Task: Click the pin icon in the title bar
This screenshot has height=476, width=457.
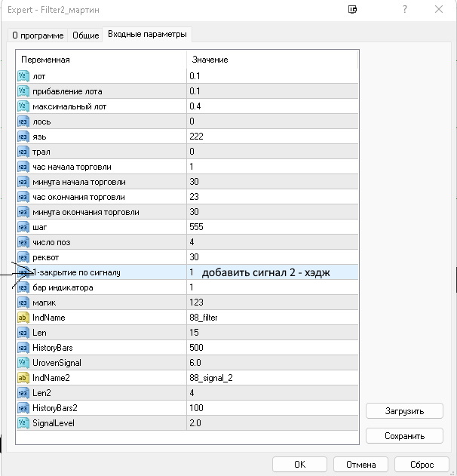Action: pyautogui.click(x=352, y=10)
